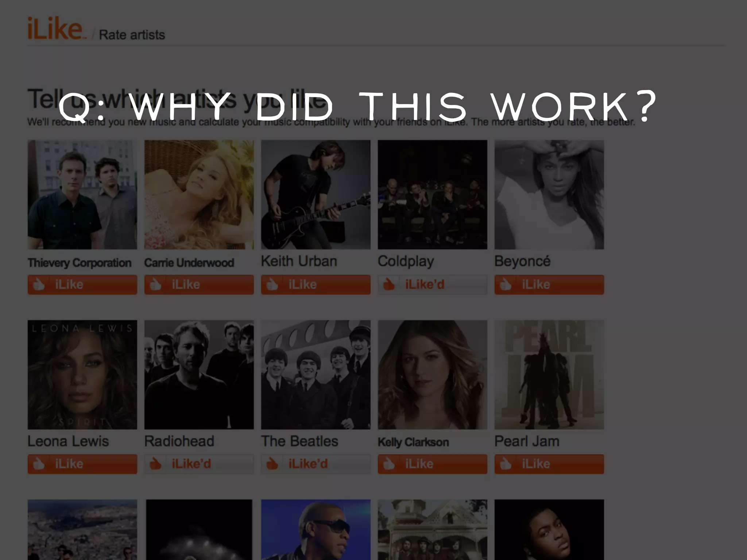Click thumbs-up icon under Thievery Corporation
The width and height of the screenshot is (747, 560).
pos(39,284)
